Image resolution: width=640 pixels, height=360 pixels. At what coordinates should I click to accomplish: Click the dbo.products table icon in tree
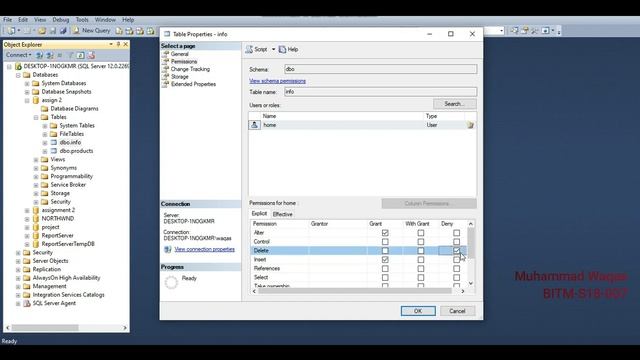53,151
